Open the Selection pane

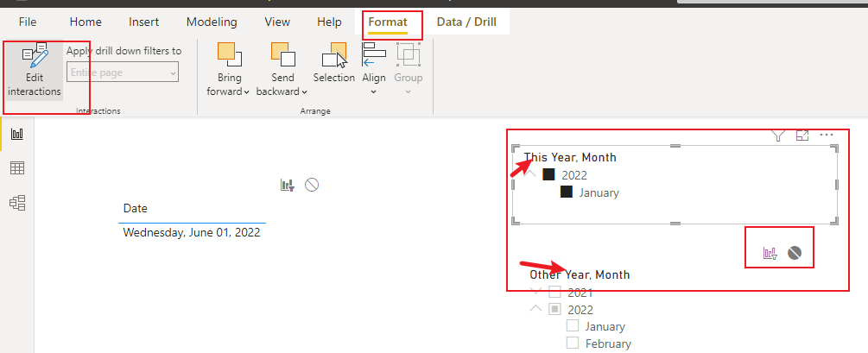tap(333, 64)
